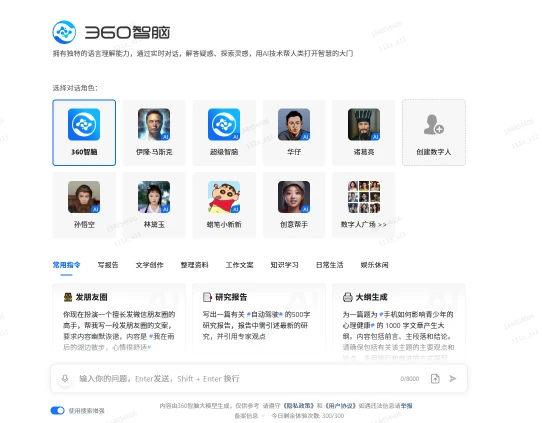Click the 360智脑 logo at top
Screen dimensions: 542x423
[x=111, y=32]
